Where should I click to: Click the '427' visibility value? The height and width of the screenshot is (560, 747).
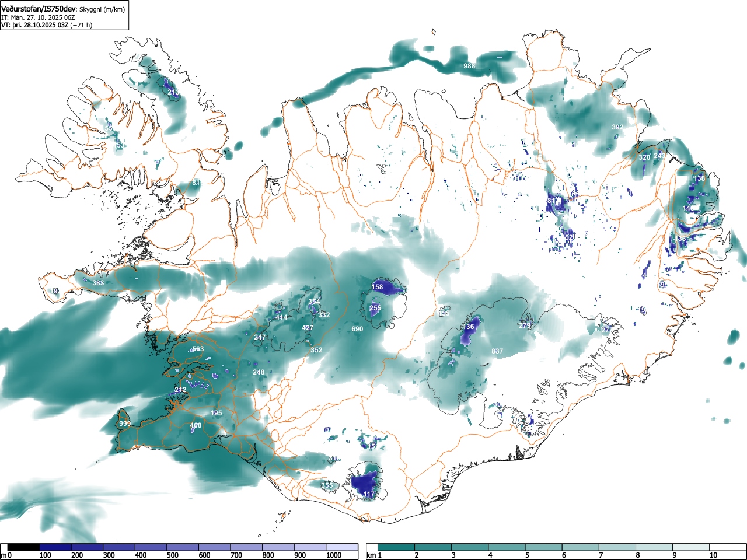click(x=308, y=328)
